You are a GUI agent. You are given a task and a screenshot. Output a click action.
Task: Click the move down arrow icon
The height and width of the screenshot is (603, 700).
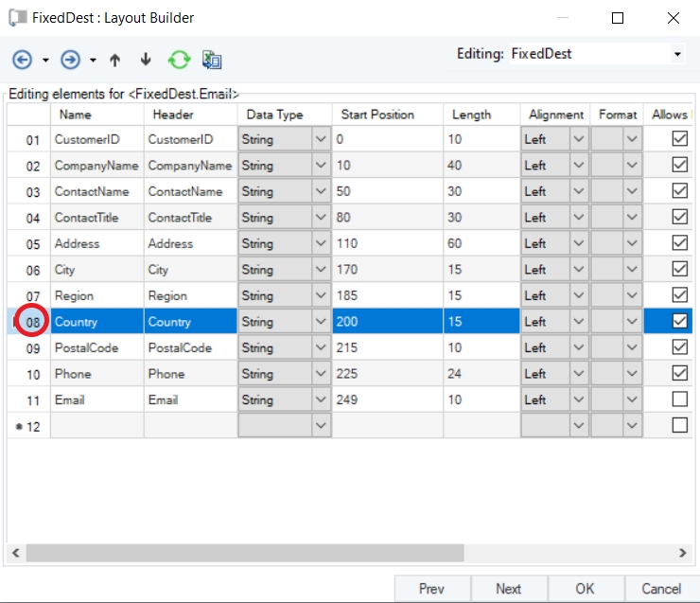click(146, 60)
